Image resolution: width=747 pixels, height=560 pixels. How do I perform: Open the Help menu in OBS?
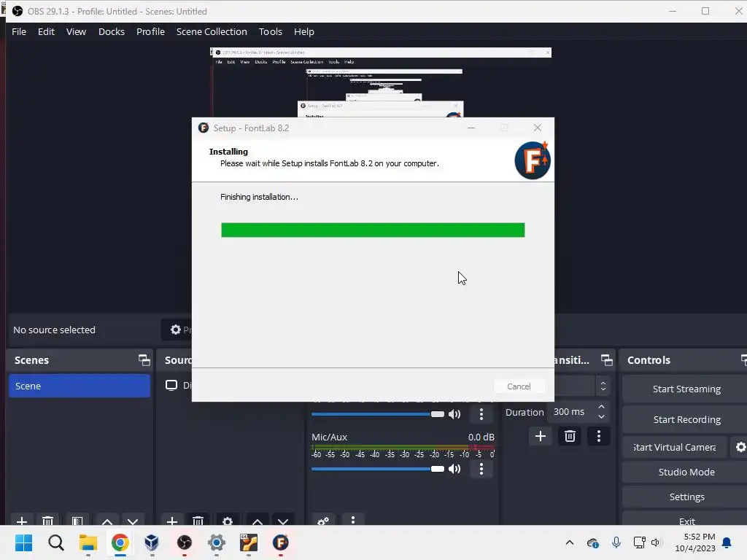click(x=304, y=32)
